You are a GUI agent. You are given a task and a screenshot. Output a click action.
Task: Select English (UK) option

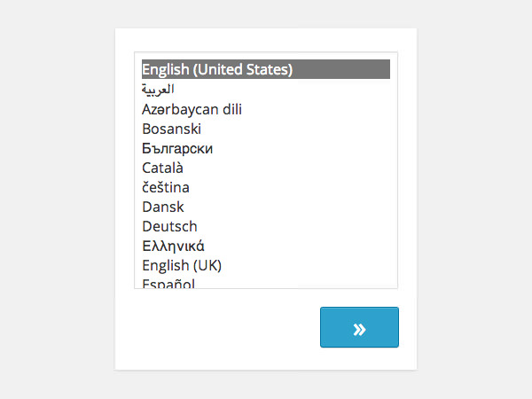pyautogui.click(x=182, y=265)
